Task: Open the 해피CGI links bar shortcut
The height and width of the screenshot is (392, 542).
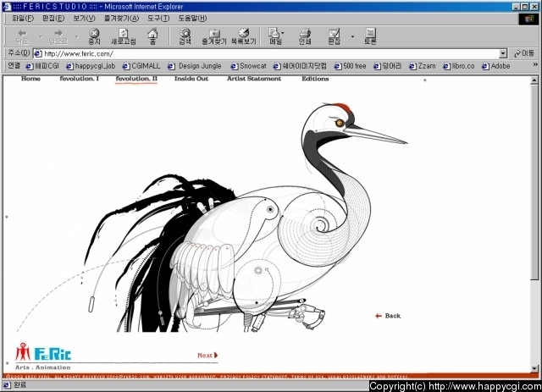Action: [x=42, y=66]
